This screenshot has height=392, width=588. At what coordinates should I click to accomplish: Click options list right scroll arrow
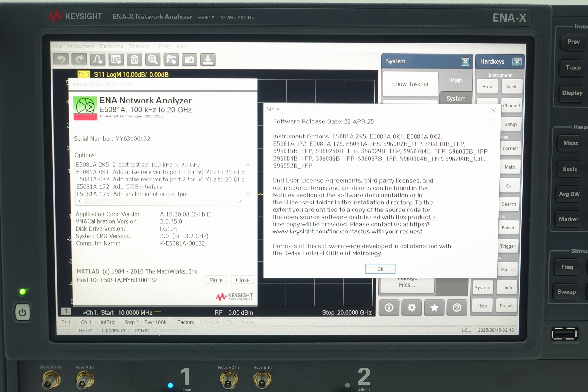click(x=241, y=201)
